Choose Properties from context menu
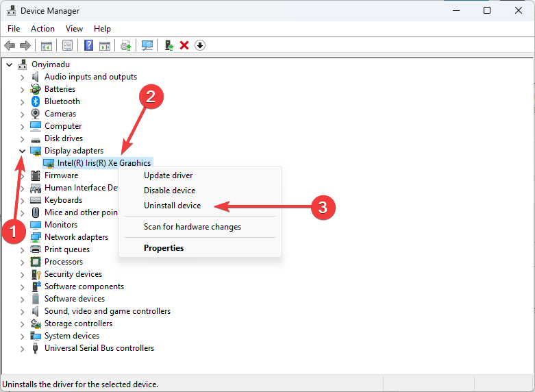The height and width of the screenshot is (392, 535). (200, 248)
